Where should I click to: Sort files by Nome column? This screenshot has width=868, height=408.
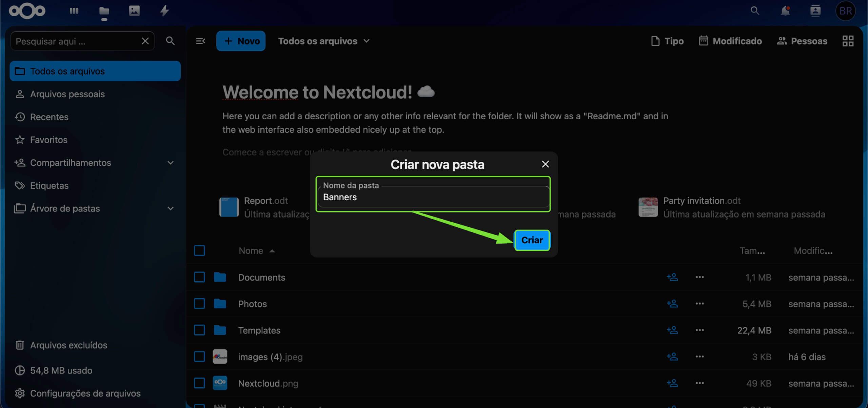point(257,251)
